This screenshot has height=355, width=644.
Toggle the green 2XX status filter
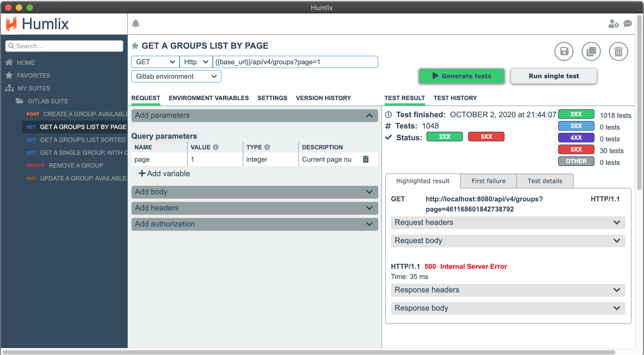coord(444,137)
